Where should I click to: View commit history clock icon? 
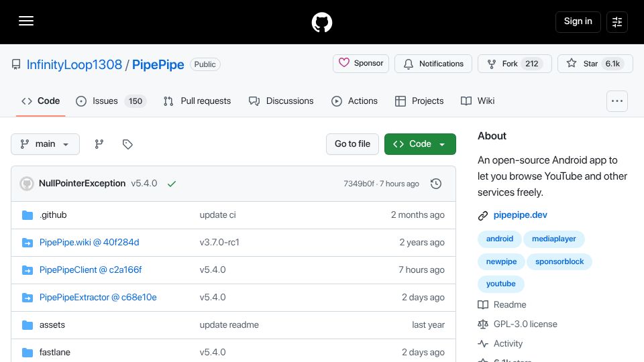tap(436, 184)
